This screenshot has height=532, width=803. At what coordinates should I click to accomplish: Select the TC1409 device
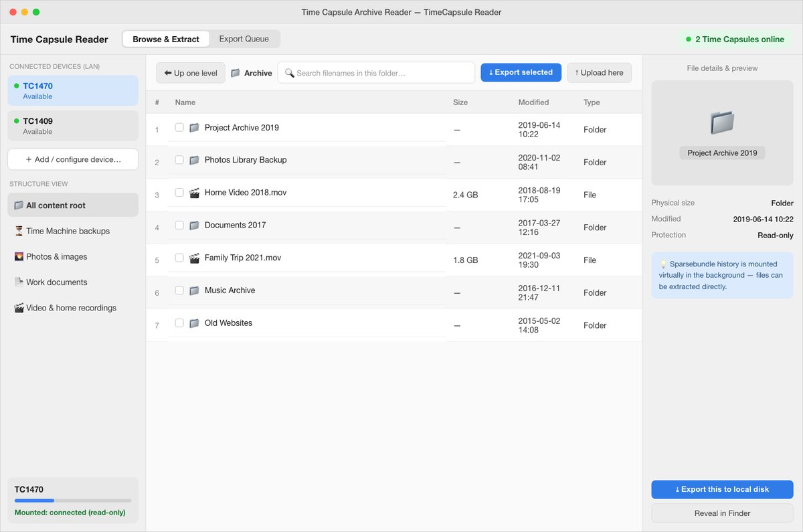tap(73, 126)
